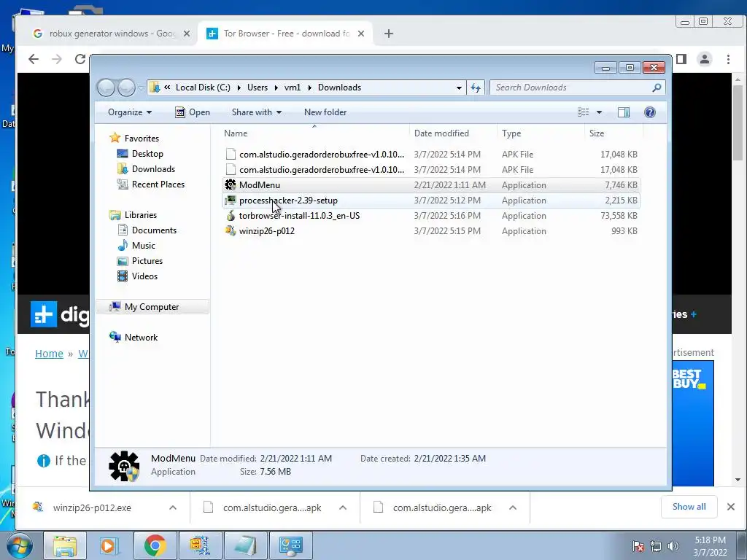Viewport: 747px width, 560px height.
Task: Sort files by Date modified column
Action: (x=452, y=133)
